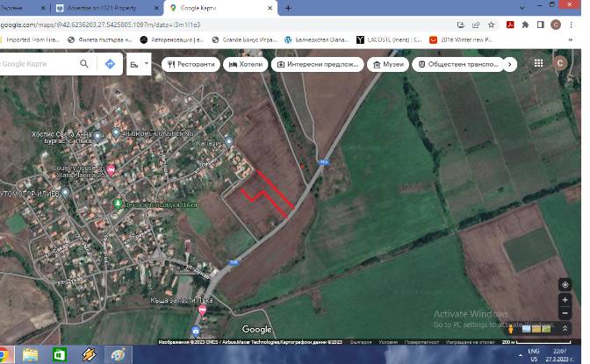Viewport: 590px width, 364px height.
Task: Open a new browser tab
Action: pyautogui.click(x=288, y=8)
